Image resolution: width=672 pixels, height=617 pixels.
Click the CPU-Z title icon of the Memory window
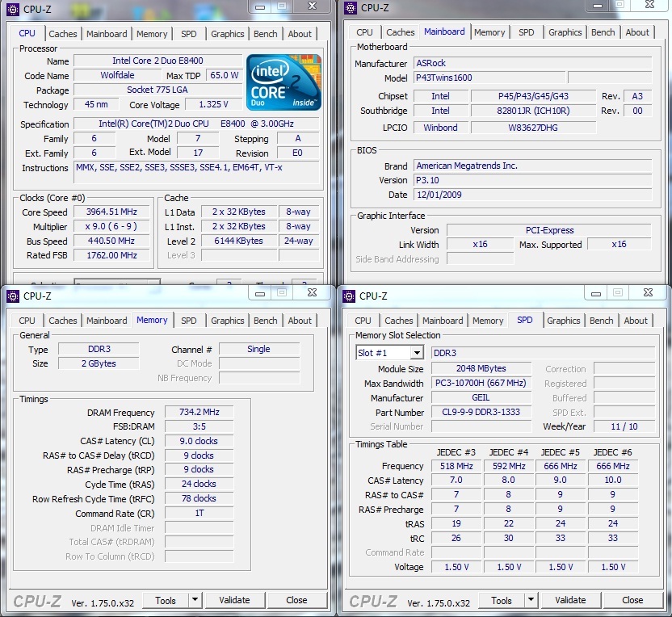coord(13,296)
